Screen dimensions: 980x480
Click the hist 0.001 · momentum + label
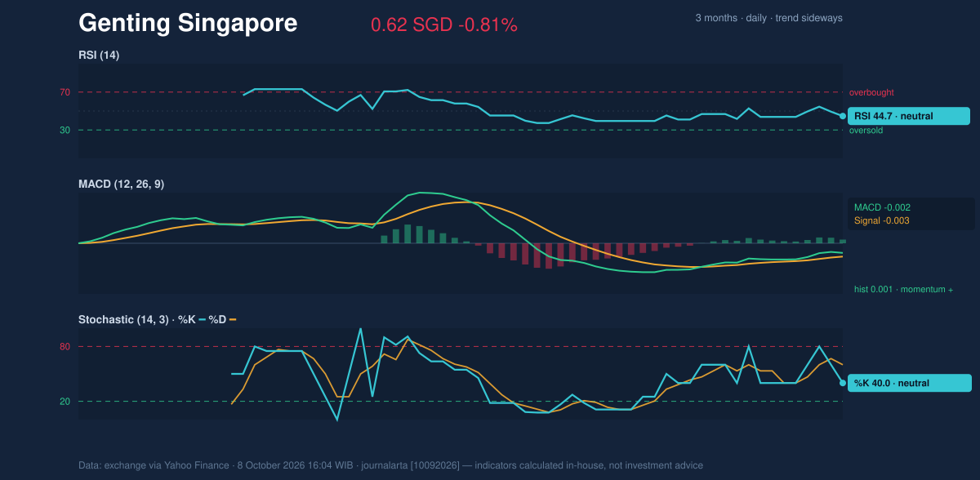tap(904, 289)
